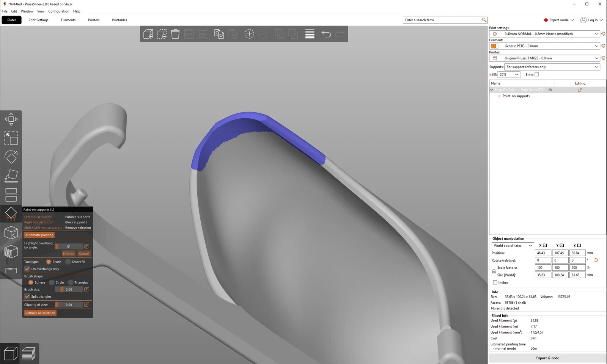Select the Circle brush shape radio
Viewport: 607px width, 364px height.
[52, 282]
